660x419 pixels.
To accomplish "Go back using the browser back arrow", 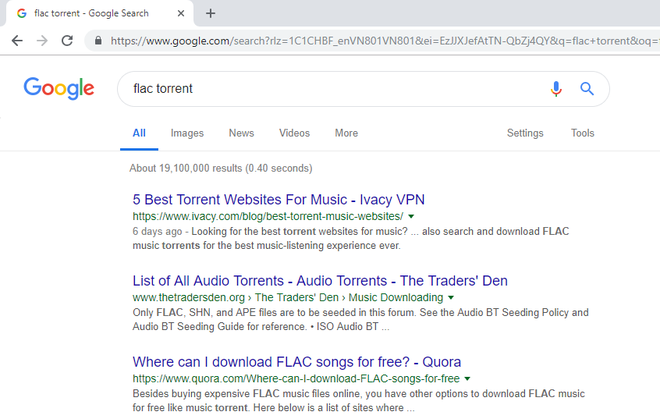I will coord(17,41).
